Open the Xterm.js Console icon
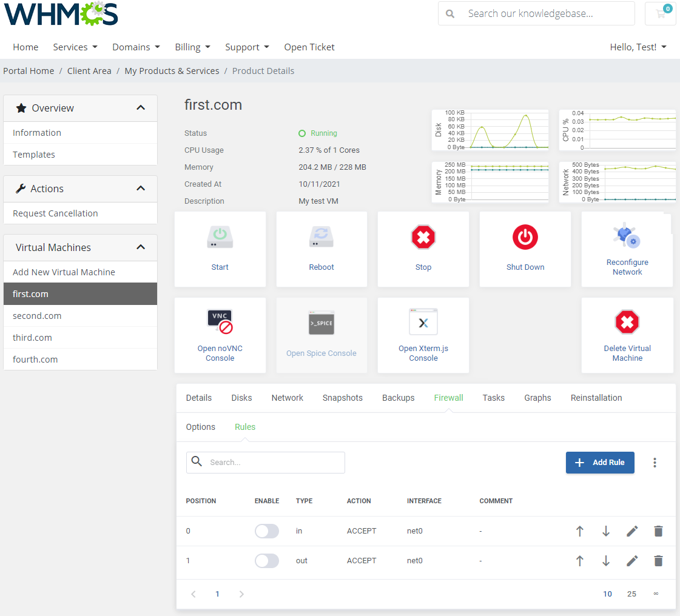The image size is (680, 616). point(423,322)
